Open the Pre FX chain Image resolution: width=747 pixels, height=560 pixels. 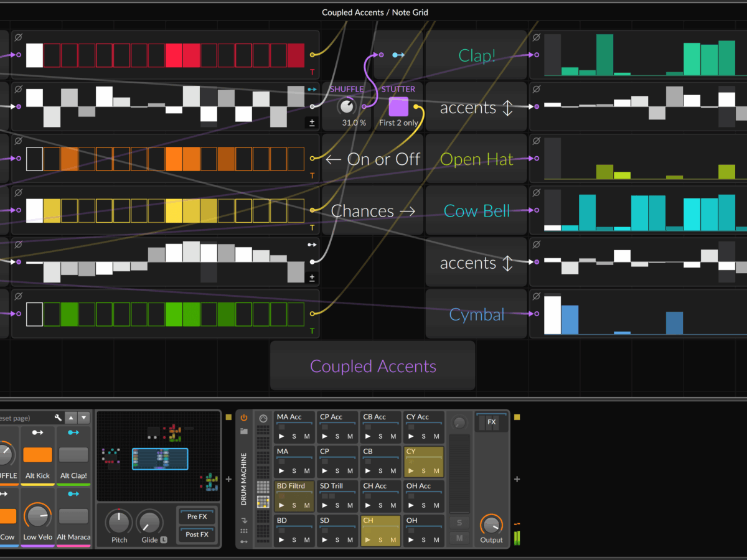pos(197,516)
